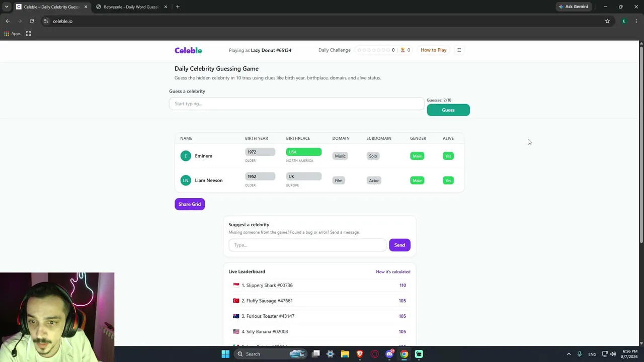Open Settings gear in the taskbar

point(330,354)
